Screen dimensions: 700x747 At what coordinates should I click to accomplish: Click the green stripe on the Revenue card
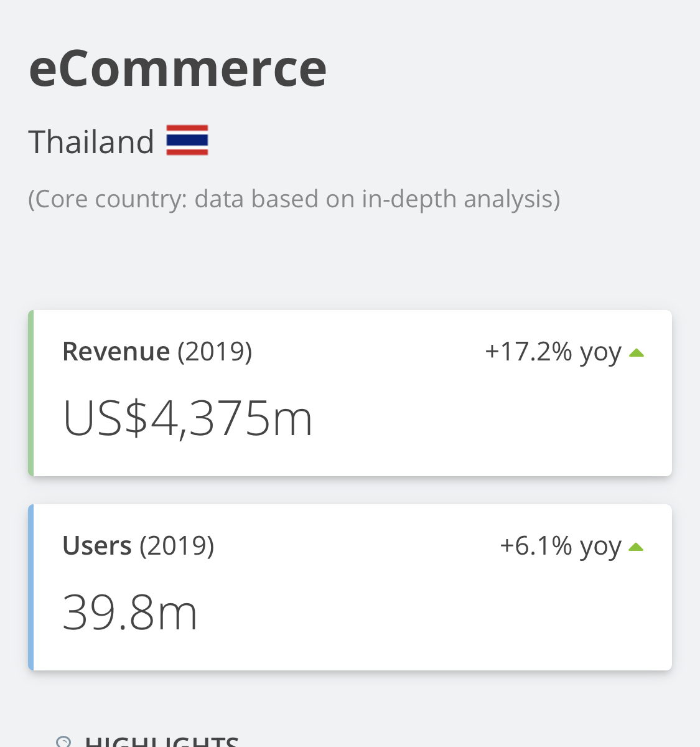31,393
